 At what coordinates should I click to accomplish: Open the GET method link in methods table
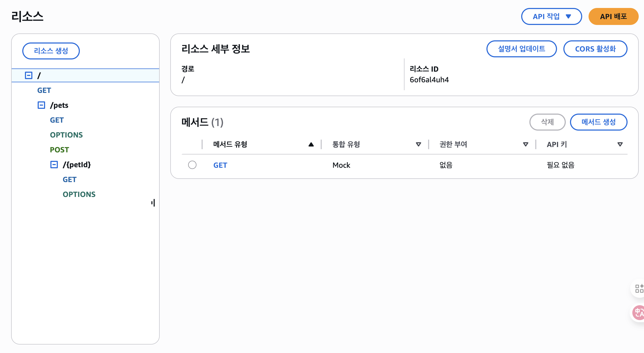[x=220, y=165]
